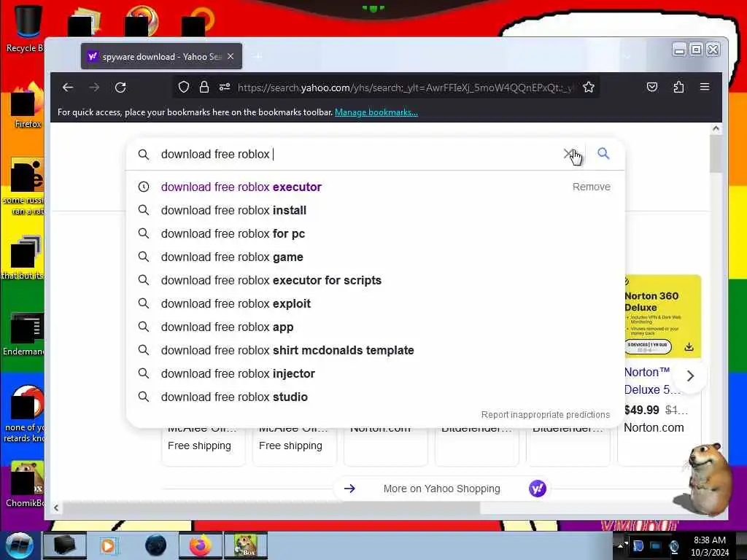Open site permissions icon in address bar
Image resolution: width=747 pixels, height=560 pixels.
coord(225,87)
